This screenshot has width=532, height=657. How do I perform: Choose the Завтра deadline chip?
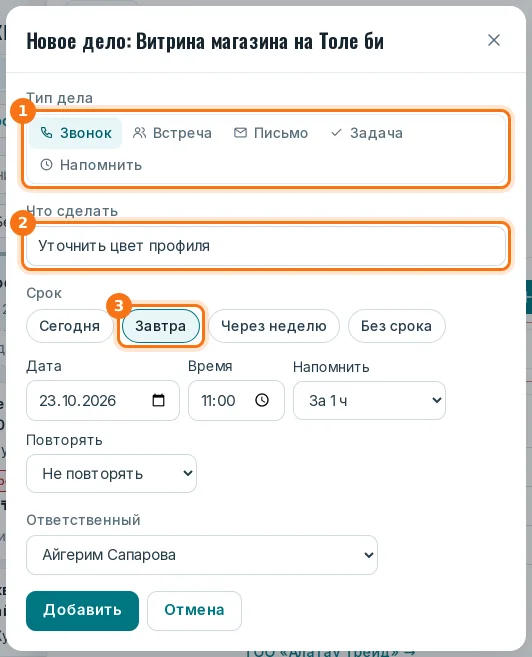[160, 326]
